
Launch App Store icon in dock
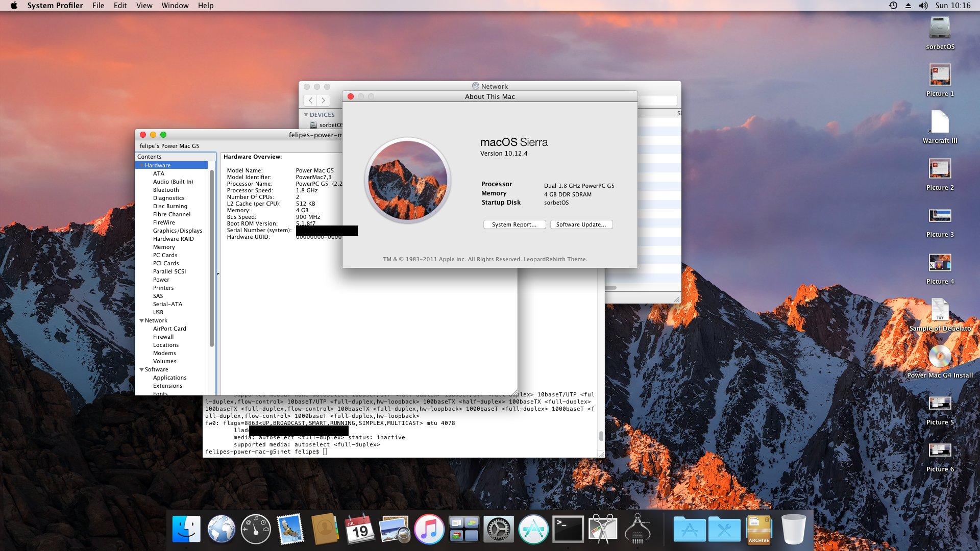coord(533,529)
